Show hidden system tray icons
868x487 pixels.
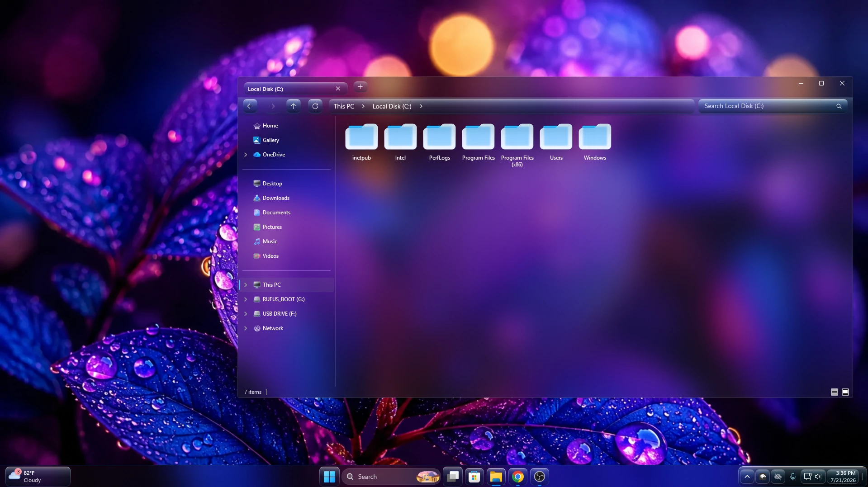(x=747, y=477)
